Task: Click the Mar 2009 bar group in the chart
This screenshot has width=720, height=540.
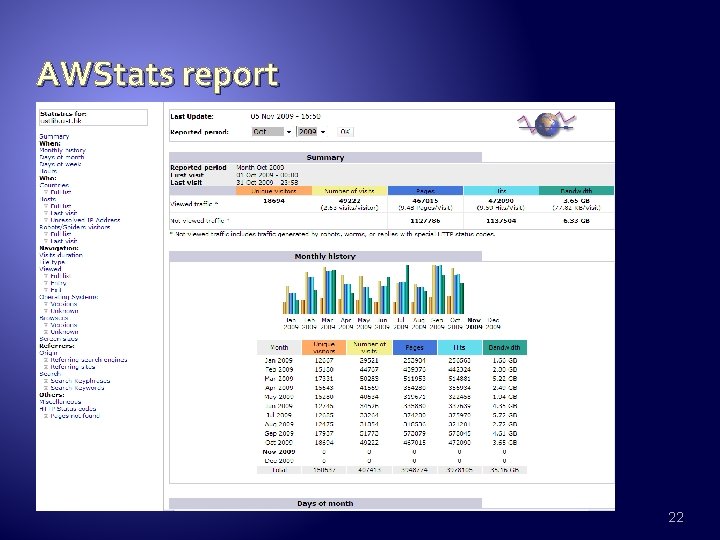Action: tap(328, 291)
